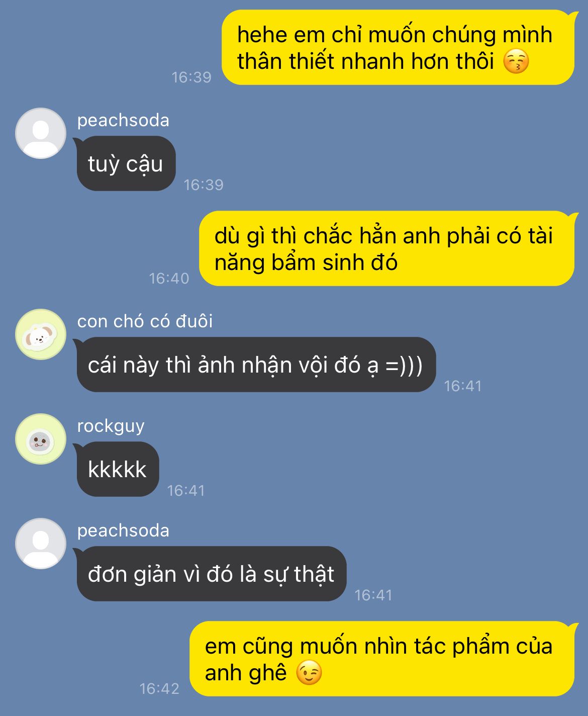Tap the winking face emoji
Screen dimensions: 588x716
(309, 673)
